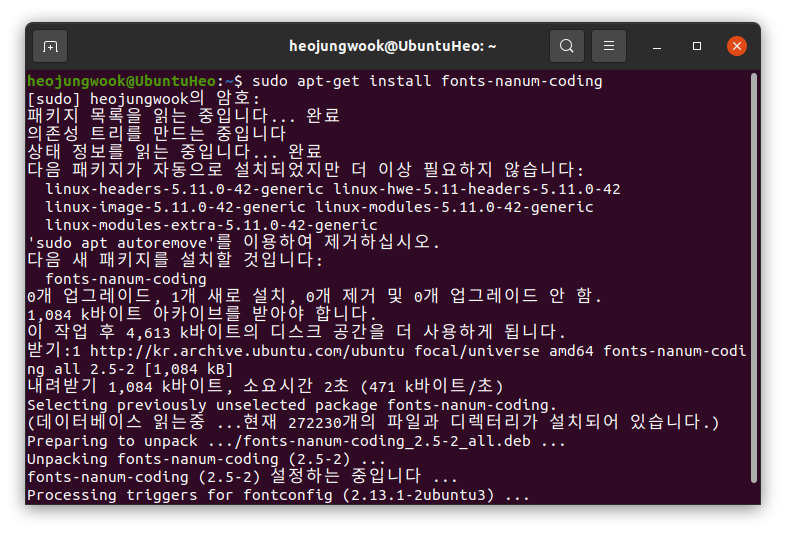Click the 'ng all 2.5-2 [1,084 kB]' line
This screenshot has width=786, height=533.
coord(130,369)
